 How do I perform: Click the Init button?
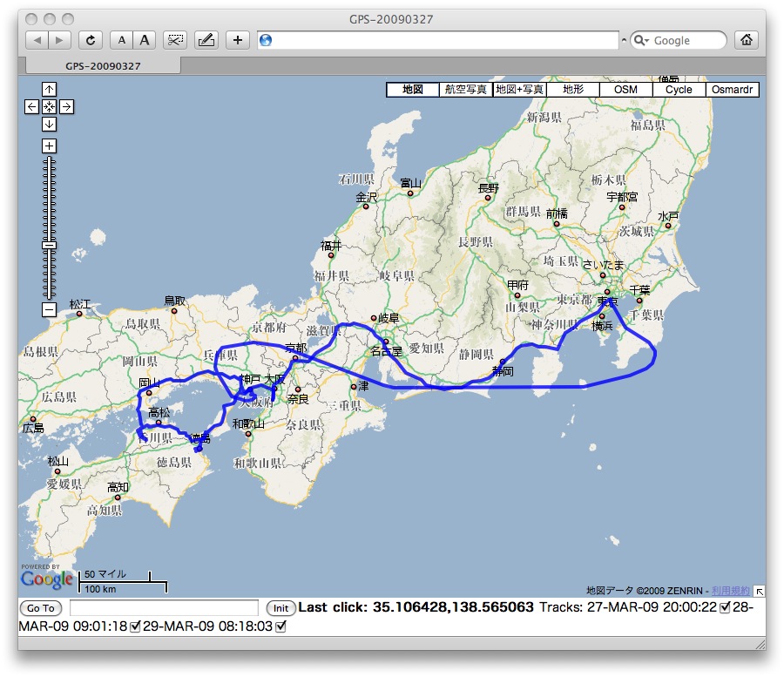280,608
